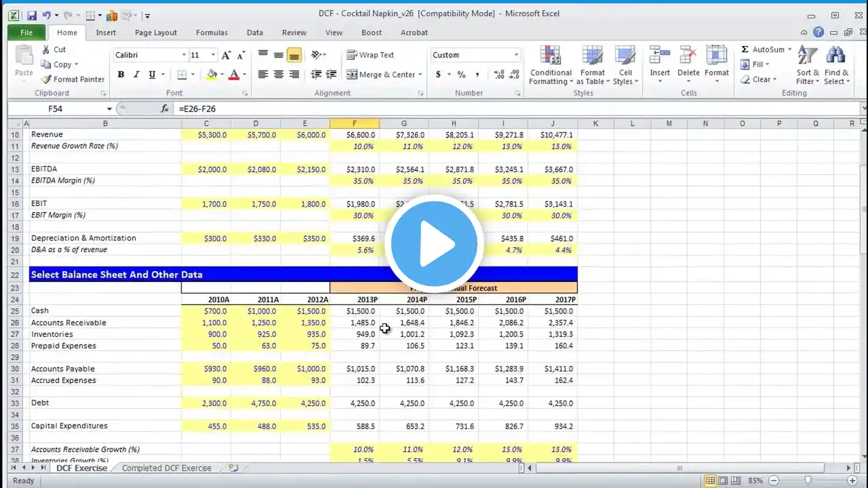Open Sort & Filter options

[x=808, y=65]
